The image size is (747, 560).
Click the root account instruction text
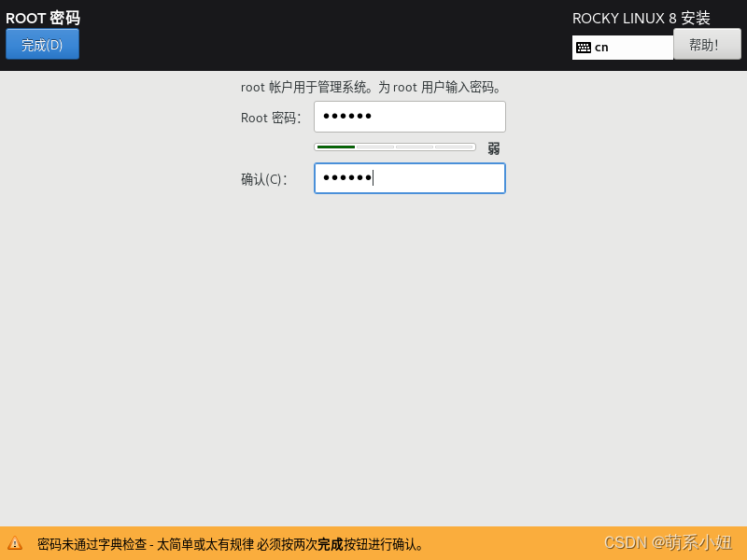point(370,87)
